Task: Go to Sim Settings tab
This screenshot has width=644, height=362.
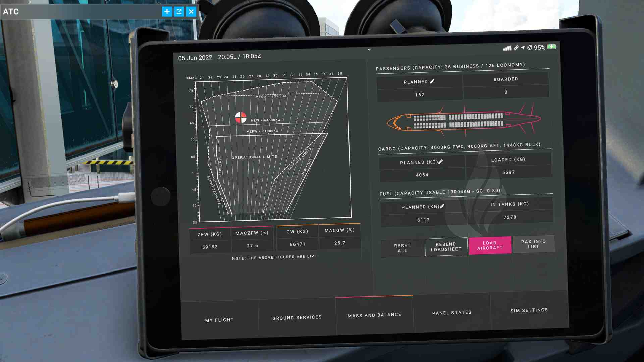Action: click(x=529, y=310)
